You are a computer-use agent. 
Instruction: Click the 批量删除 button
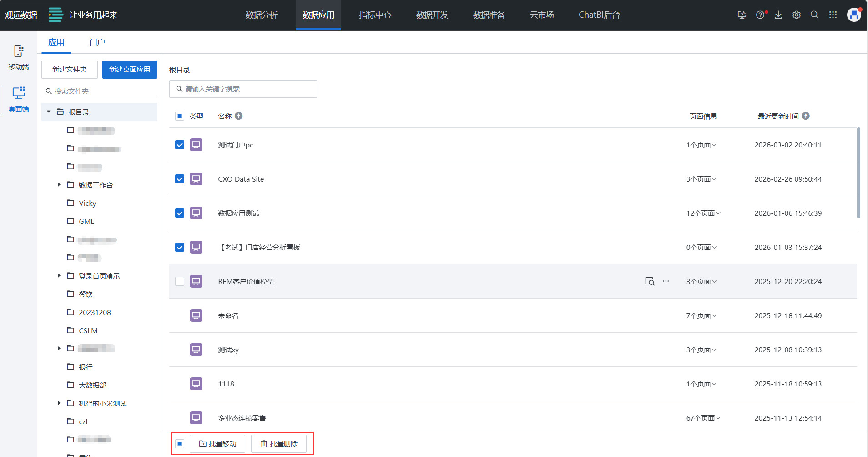pos(279,444)
